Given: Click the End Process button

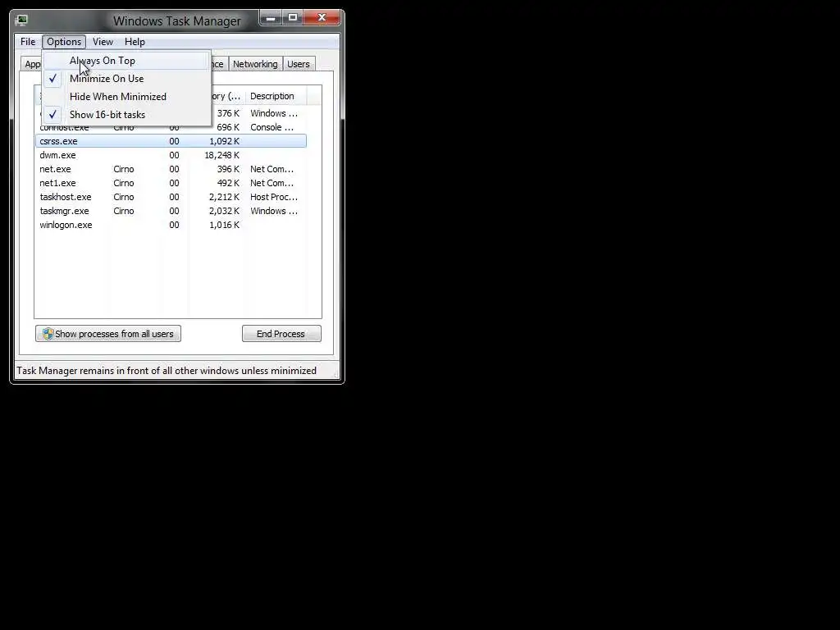Looking at the screenshot, I should coord(281,334).
